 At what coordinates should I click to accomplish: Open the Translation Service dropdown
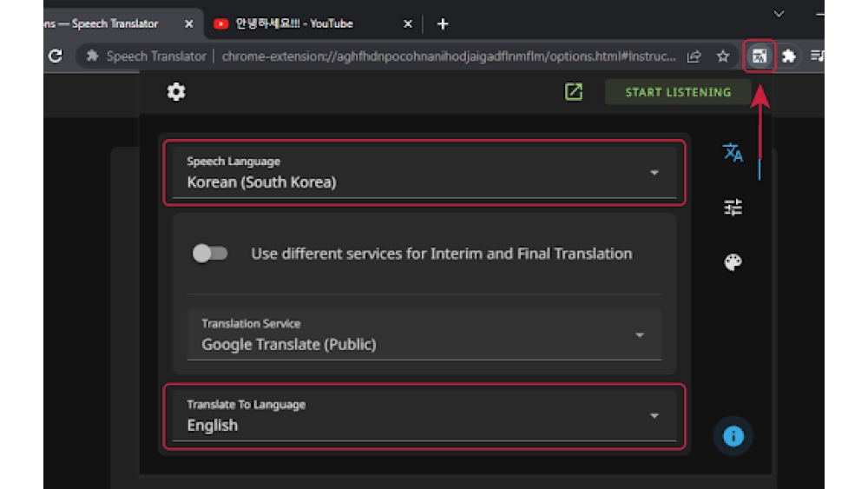424,335
